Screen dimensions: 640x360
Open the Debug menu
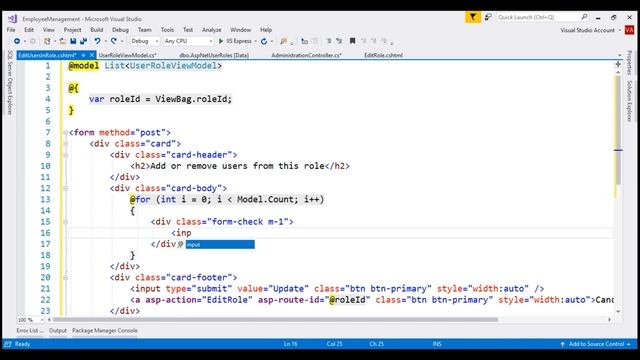(x=120, y=30)
